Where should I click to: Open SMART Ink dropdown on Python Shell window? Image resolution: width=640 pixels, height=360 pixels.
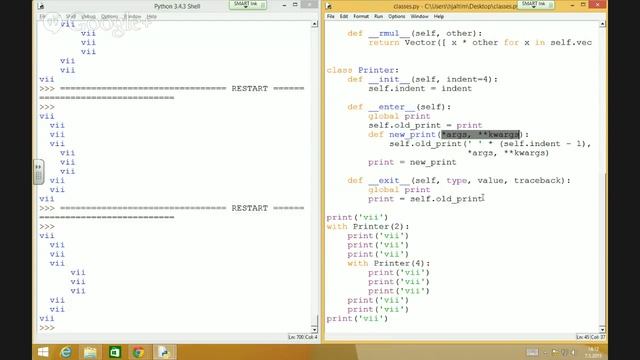click(248, 4)
